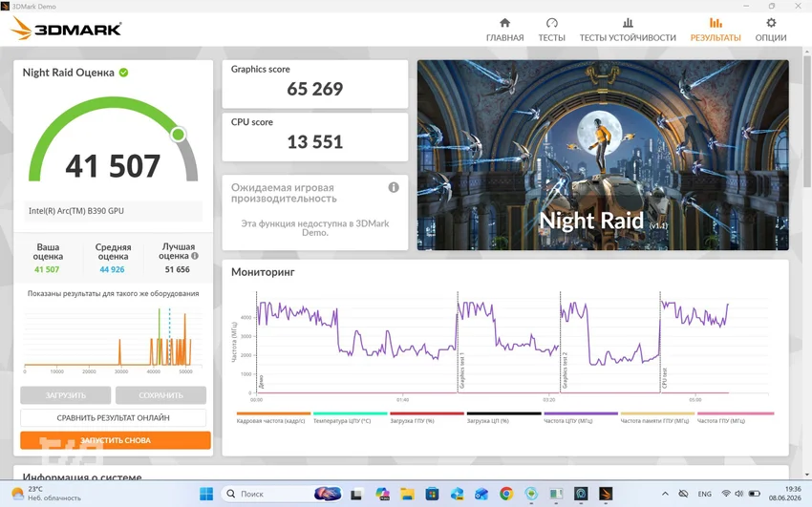Image resolution: width=812 pixels, height=507 pixels.
Task: Click the Graphics score value 65 269
Action: click(315, 89)
